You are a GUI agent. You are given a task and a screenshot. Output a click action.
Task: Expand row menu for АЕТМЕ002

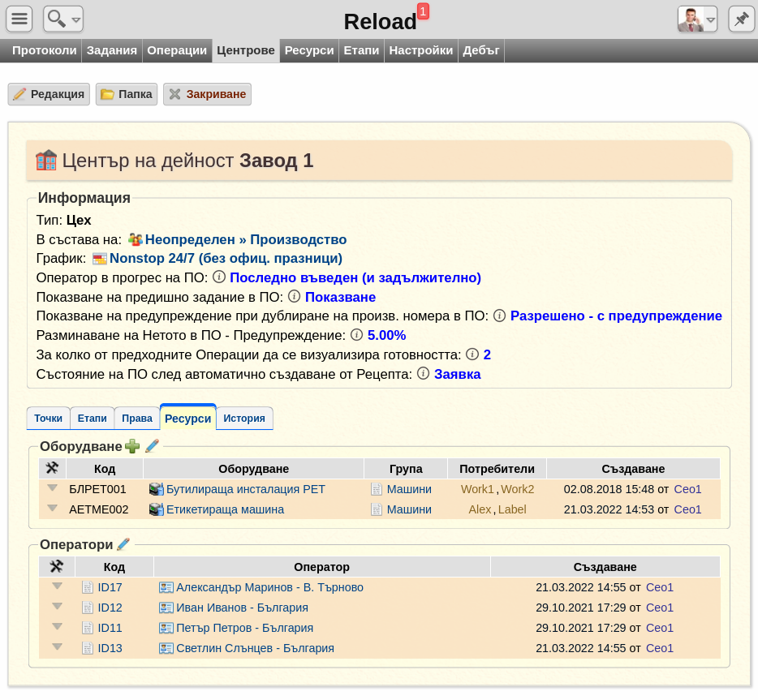pyautogui.click(x=52, y=509)
